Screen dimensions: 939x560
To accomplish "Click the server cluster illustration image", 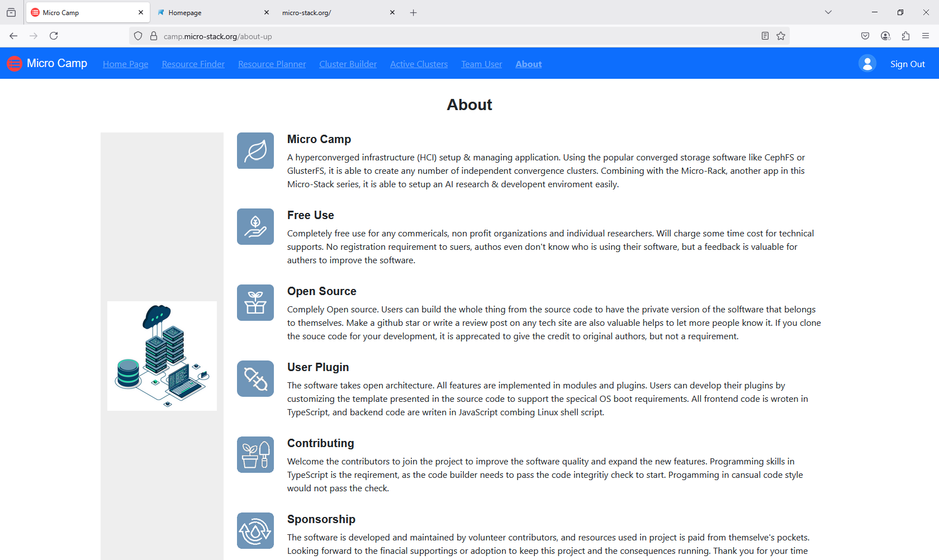I will coord(162,356).
